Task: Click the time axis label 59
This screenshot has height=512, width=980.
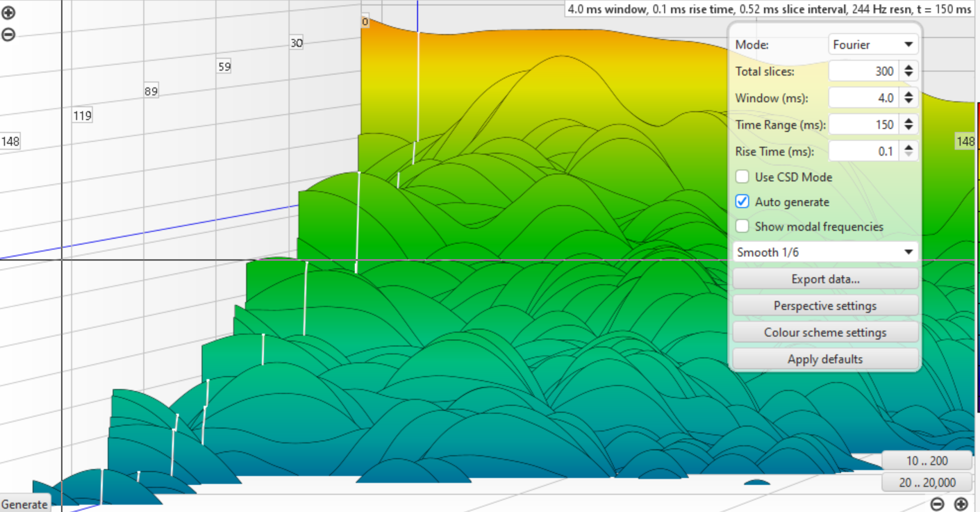Action: pyautogui.click(x=224, y=67)
